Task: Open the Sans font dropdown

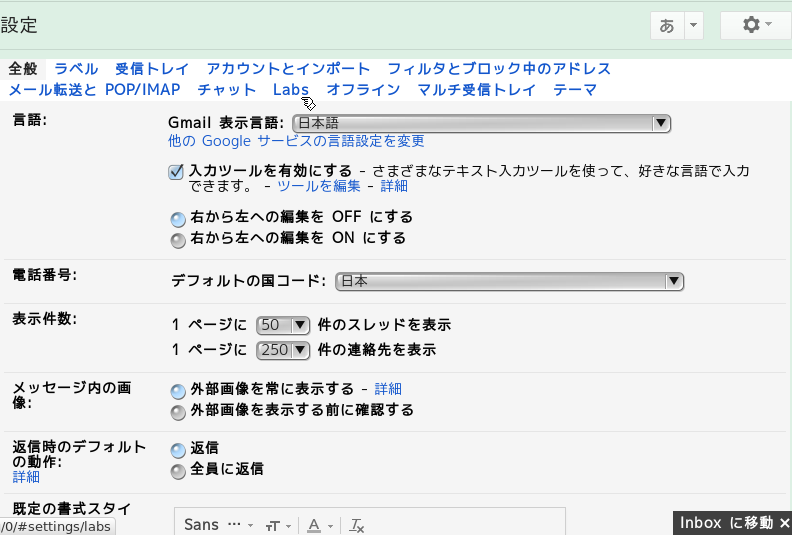Action: 218,525
